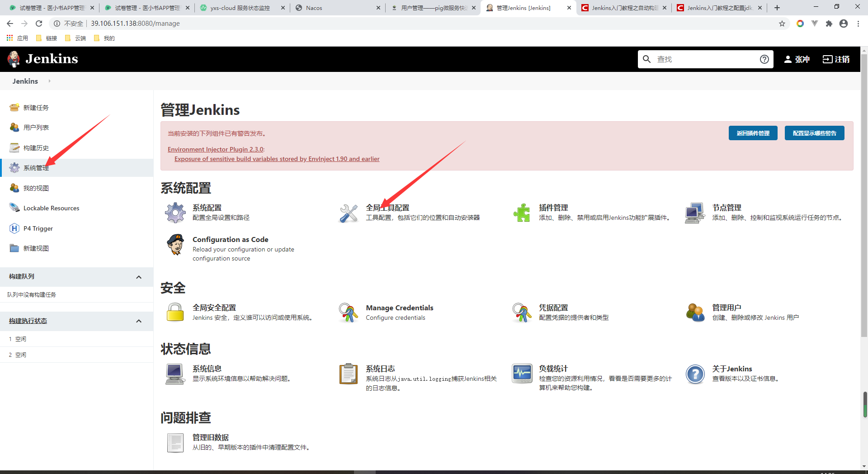The width and height of the screenshot is (868, 474).
Task: Expand the Jenkins breadcrumb arrow
Action: point(49,81)
